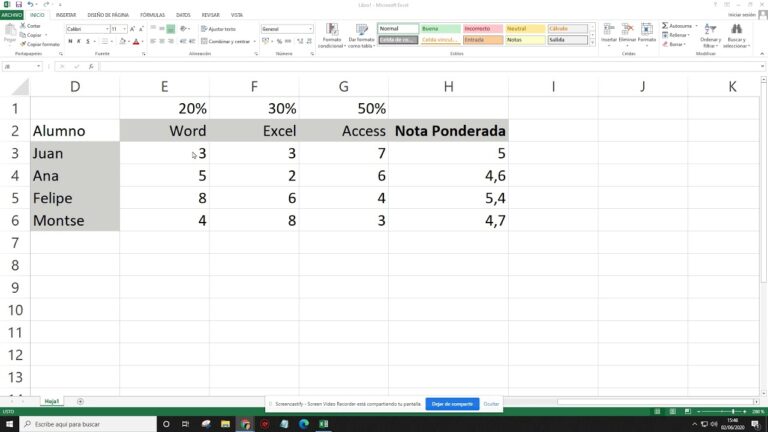768x432 pixels.
Task: Open the Combinar y centrar dropdown arrow
Action: (255, 42)
